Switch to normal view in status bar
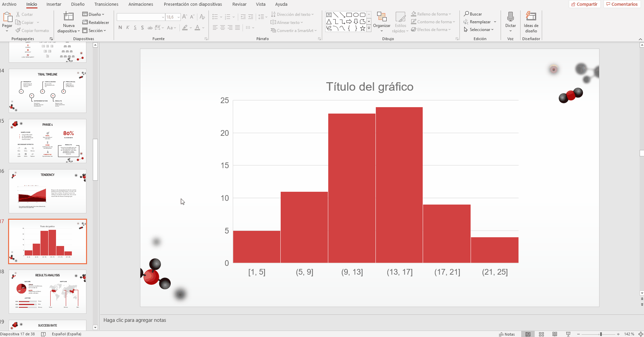 (x=528, y=334)
